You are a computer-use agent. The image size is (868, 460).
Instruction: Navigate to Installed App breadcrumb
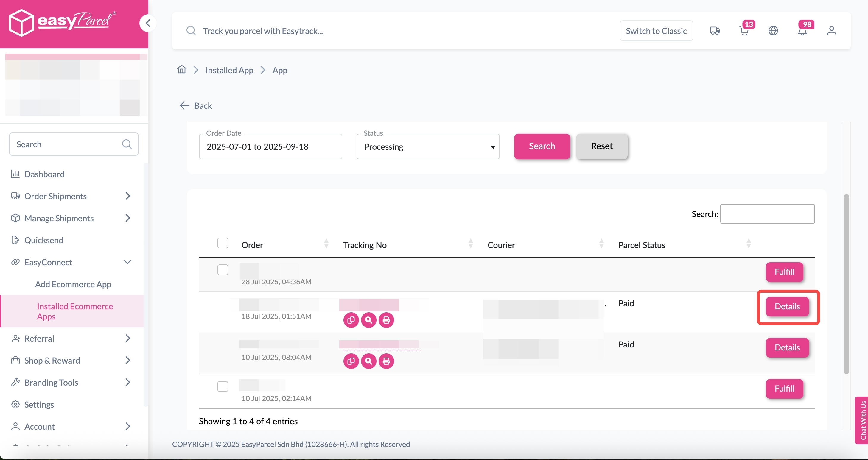click(229, 70)
